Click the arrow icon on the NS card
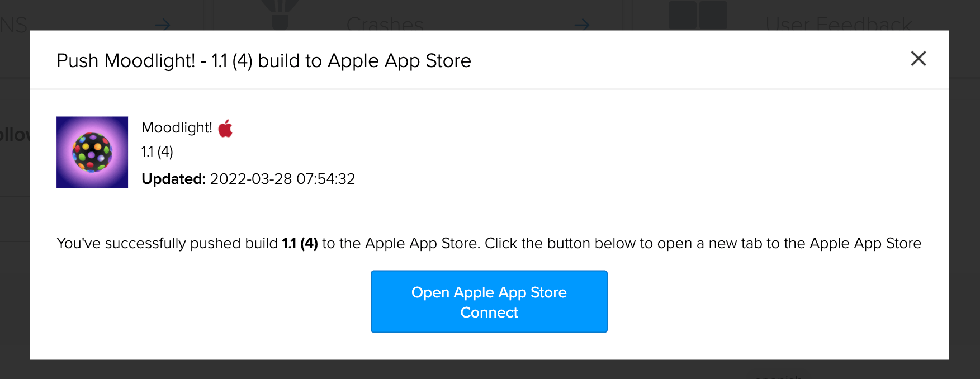Image resolution: width=980 pixels, height=379 pixels. tap(163, 25)
